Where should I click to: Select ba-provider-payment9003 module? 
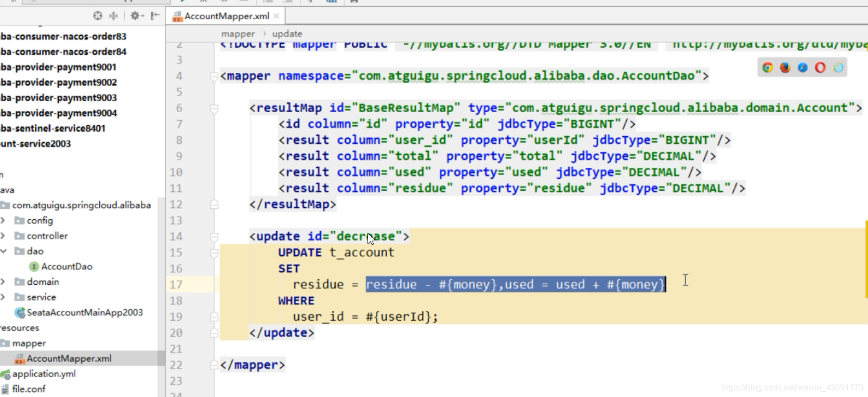coord(59,98)
